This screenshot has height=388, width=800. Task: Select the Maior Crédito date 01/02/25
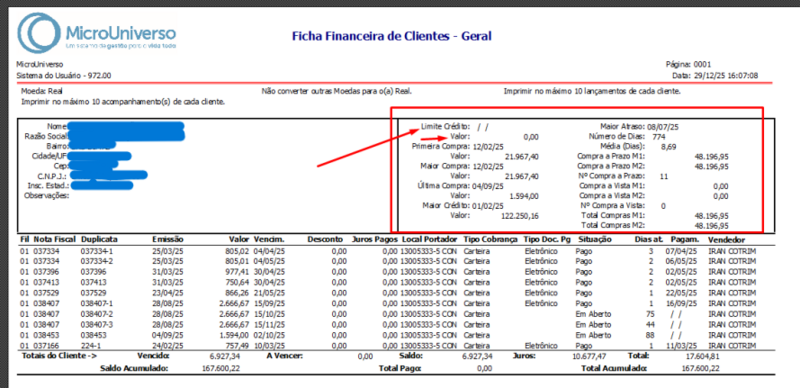pyautogui.click(x=488, y=205)
